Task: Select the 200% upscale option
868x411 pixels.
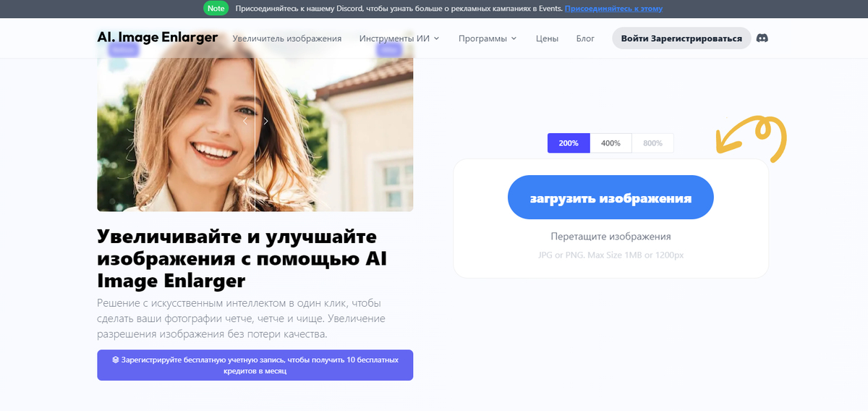Action: pyautogui.click(x=569, y=143)
